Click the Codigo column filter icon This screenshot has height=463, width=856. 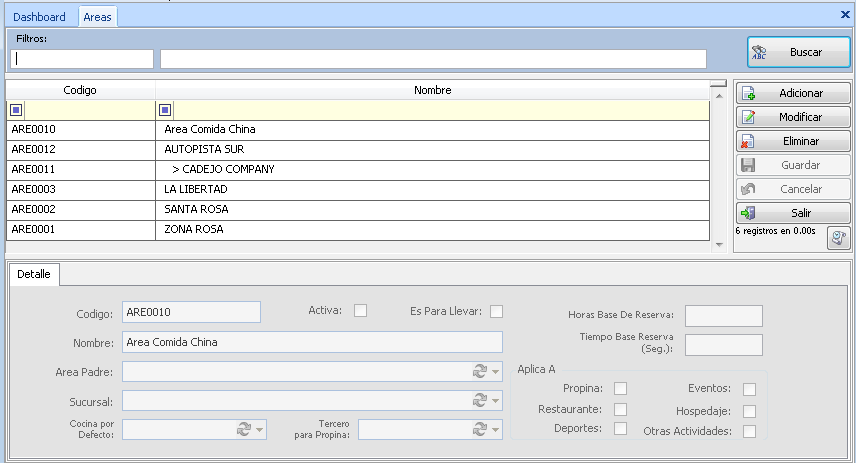tap(15, 110)
